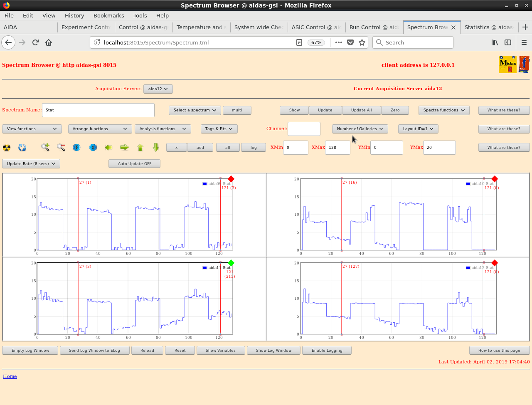This screenshot has height=405, width=532.
Task: Open Update Rate (8 secs) dropdown
Action: [31, 164]
